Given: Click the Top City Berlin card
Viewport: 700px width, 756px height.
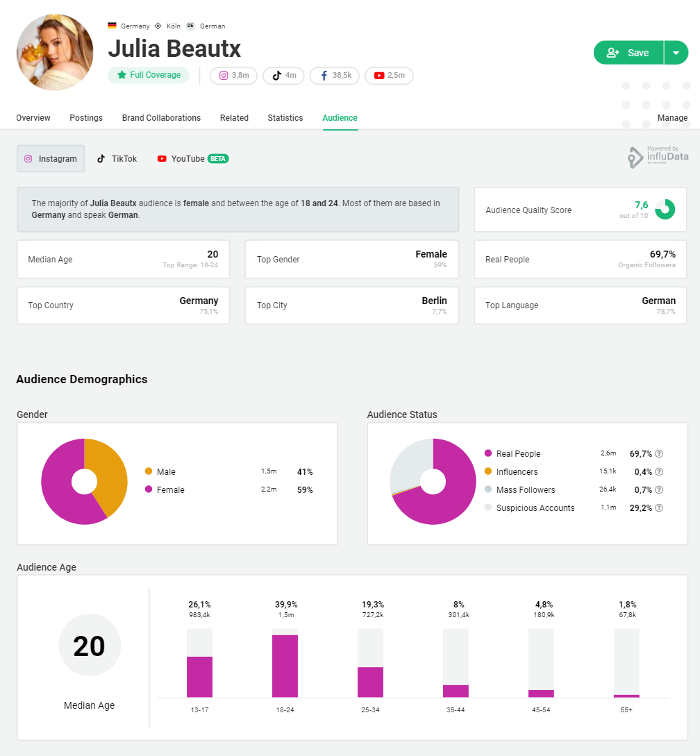Looking at the screenshot, I should pos(351,305).
